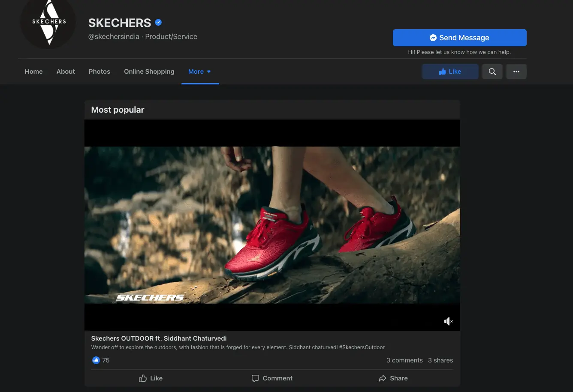The height and width of the screenshot is (392, 573).
Task: Like the video post
Action: (151, 378)
